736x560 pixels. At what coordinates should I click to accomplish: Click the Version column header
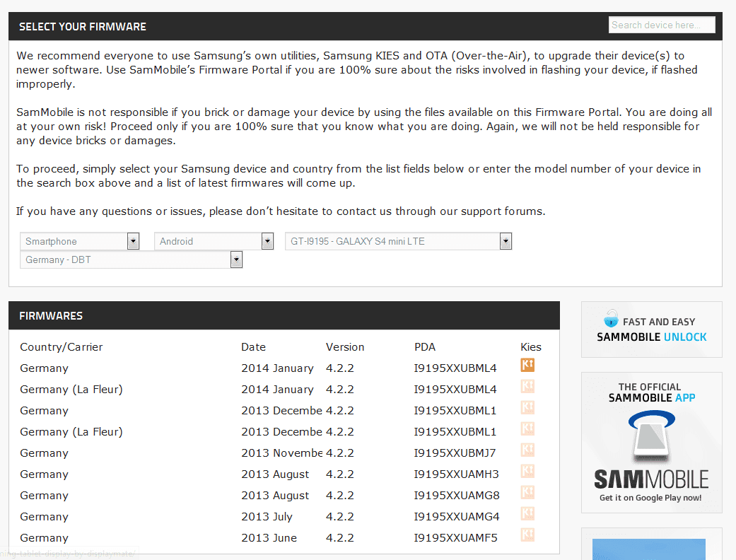tap(345, 347)
